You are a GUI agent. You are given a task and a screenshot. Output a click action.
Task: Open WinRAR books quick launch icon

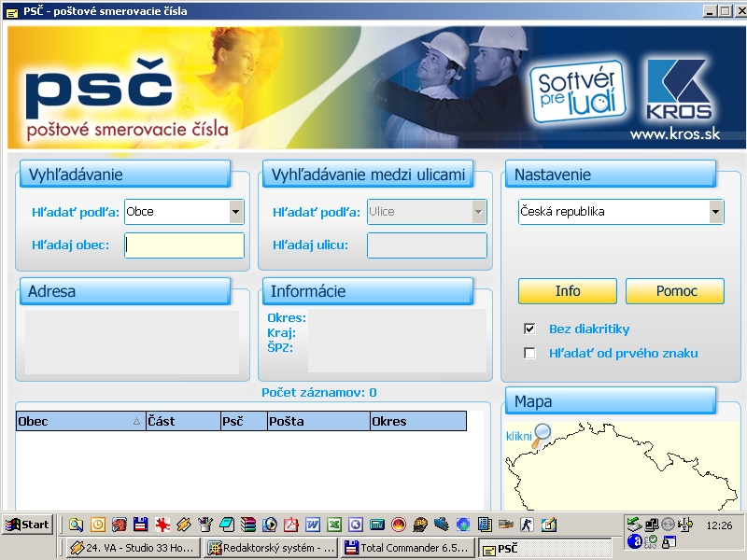(x=248, y=525)
